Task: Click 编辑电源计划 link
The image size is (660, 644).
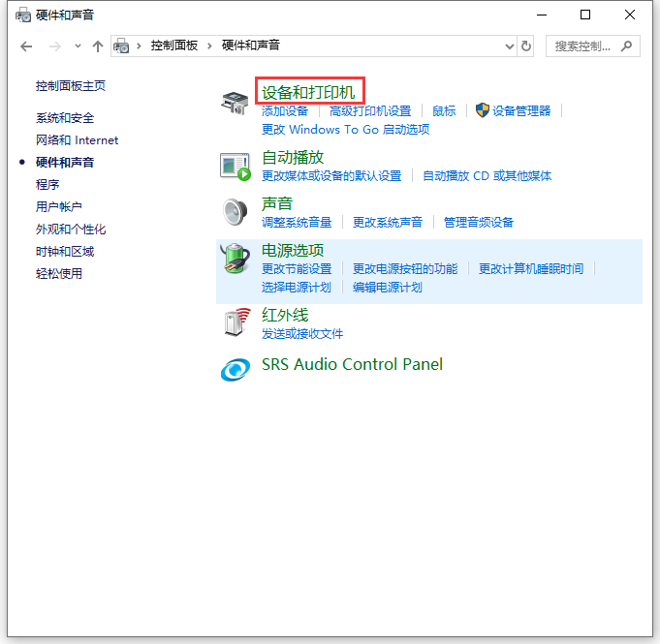Action: tap(388, 288)
